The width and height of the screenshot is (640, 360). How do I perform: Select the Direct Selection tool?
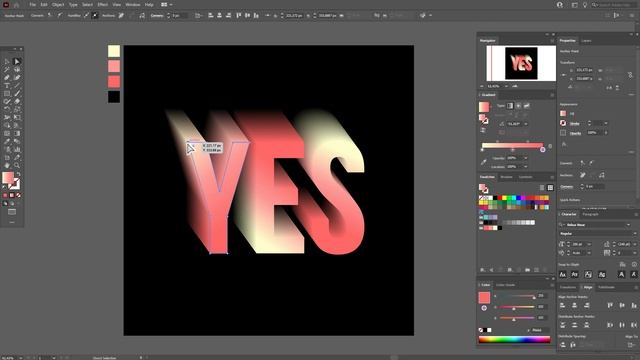click(17, 62)
